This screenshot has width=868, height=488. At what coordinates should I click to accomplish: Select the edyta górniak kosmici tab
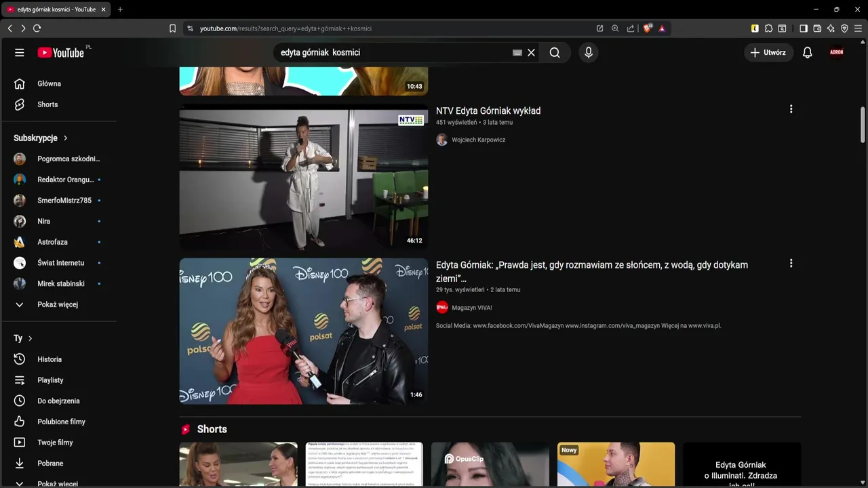(x=56, y=9)
